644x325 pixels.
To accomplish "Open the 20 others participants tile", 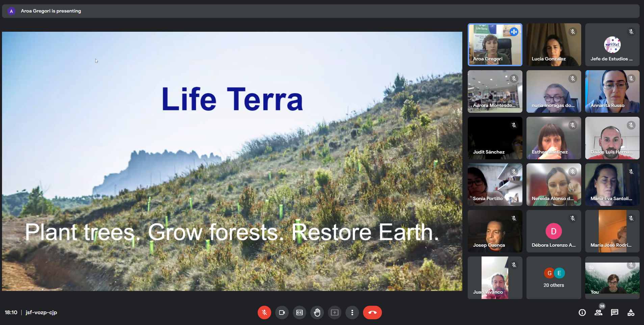I will (x=554, y=278).
